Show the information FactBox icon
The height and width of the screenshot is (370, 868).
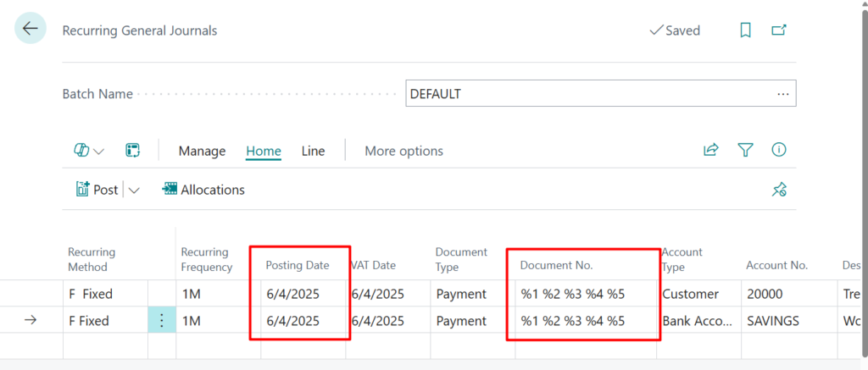coord(778,151)
